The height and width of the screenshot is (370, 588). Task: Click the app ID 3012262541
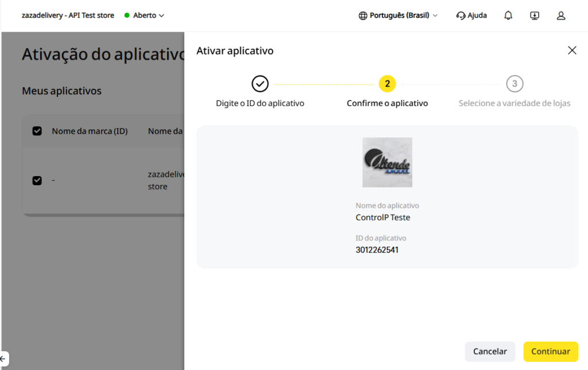377,250
